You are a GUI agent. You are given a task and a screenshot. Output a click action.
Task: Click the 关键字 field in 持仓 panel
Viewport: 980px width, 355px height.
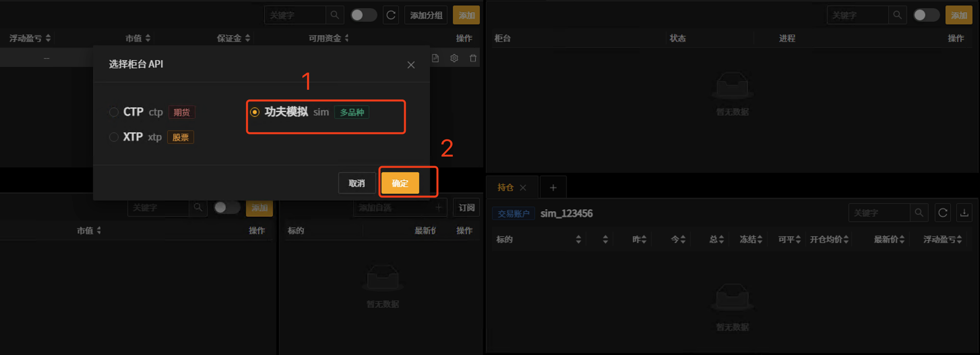coord(879,213)
